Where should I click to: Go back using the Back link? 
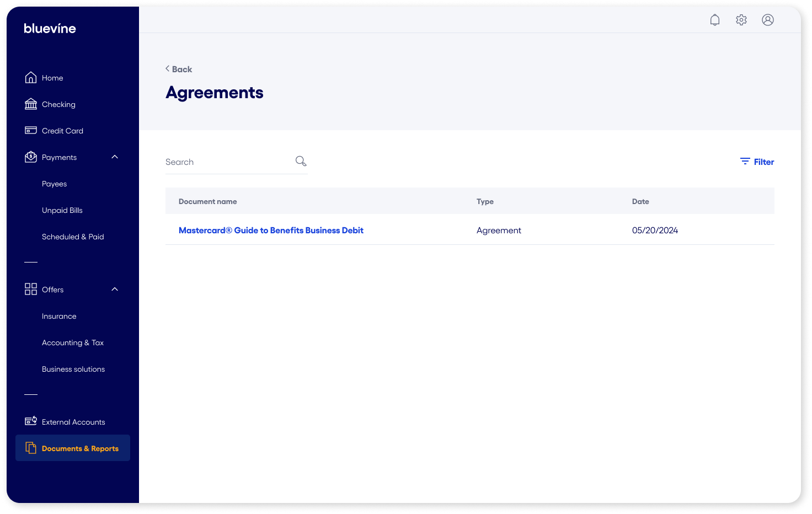coord(178,69)
